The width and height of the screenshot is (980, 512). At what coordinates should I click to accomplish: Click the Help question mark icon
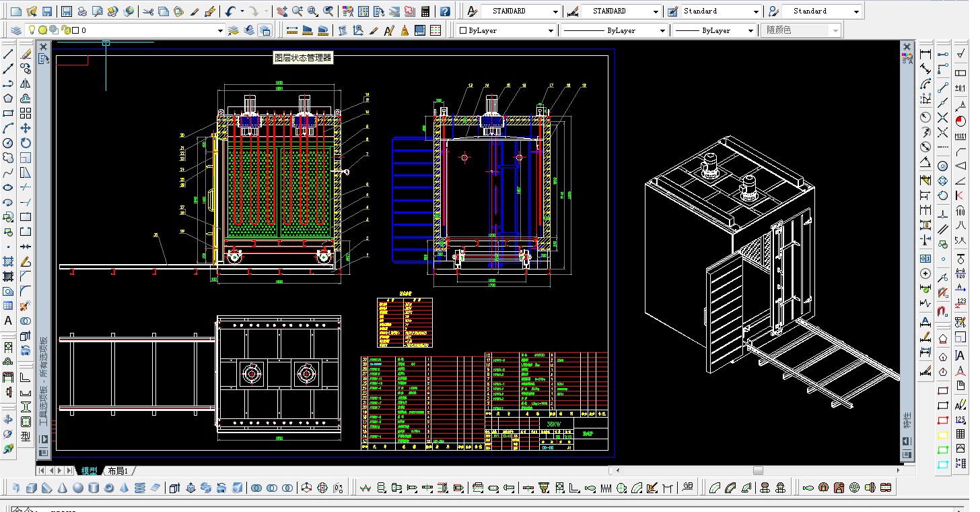445,11
